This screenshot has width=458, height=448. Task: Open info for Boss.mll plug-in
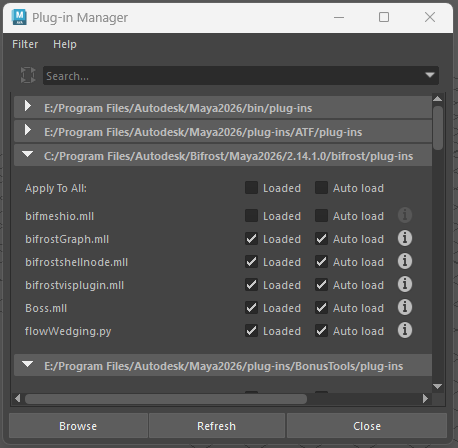click(x=405, y=307)
